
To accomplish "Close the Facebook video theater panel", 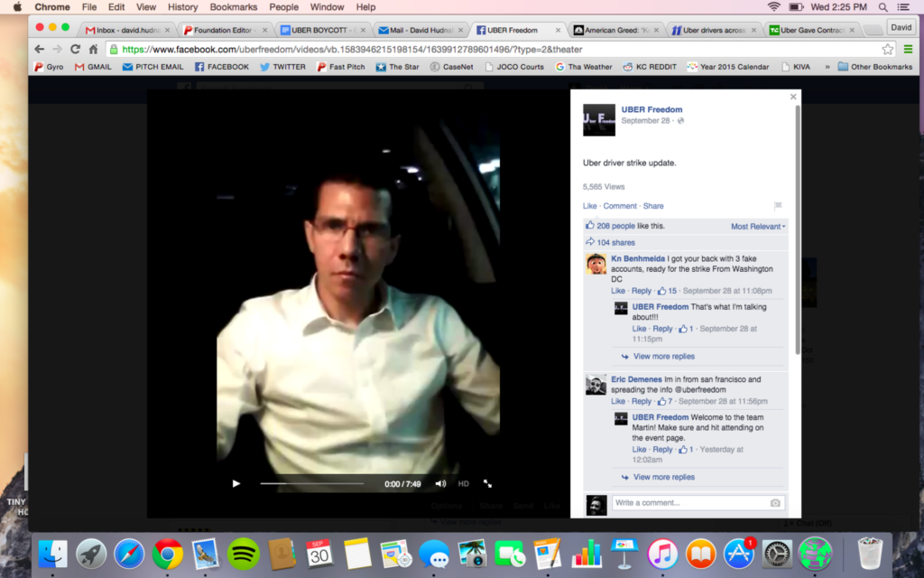I will click(x=793, y=97).
